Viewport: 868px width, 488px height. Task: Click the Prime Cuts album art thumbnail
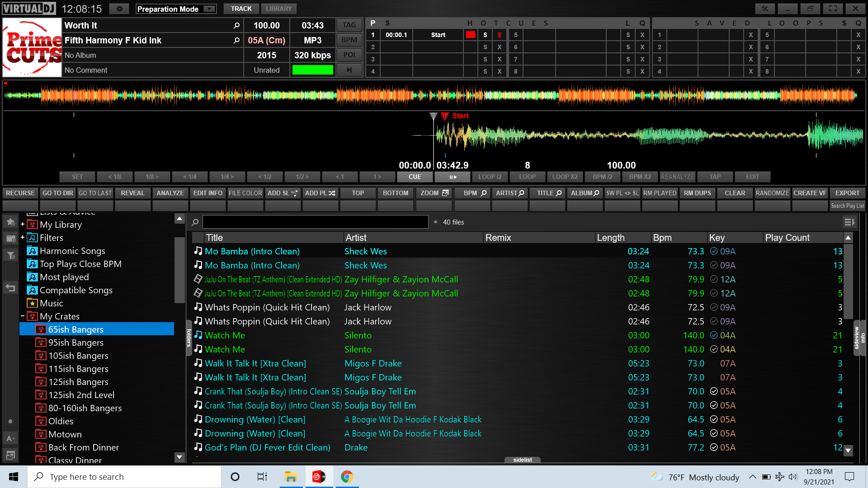(x=32, y=47)
